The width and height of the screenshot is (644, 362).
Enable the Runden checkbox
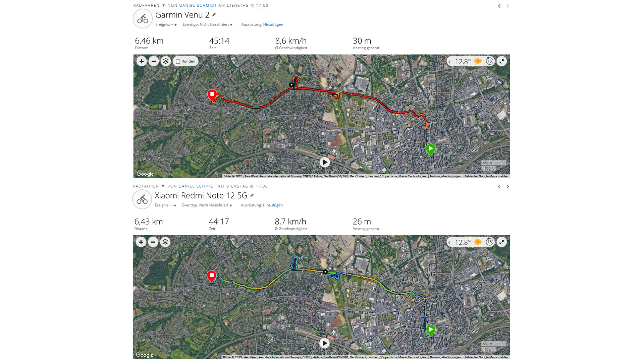tap(178, 62)
